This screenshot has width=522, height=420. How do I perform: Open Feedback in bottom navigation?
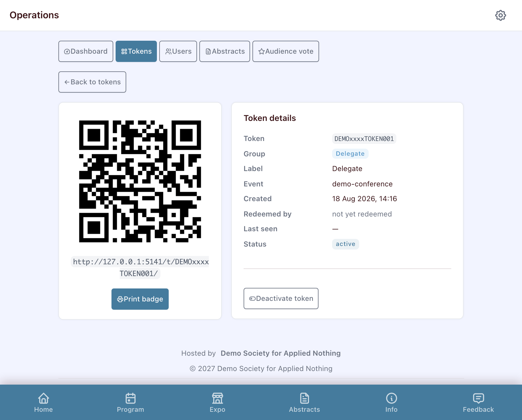pos(478,403)
